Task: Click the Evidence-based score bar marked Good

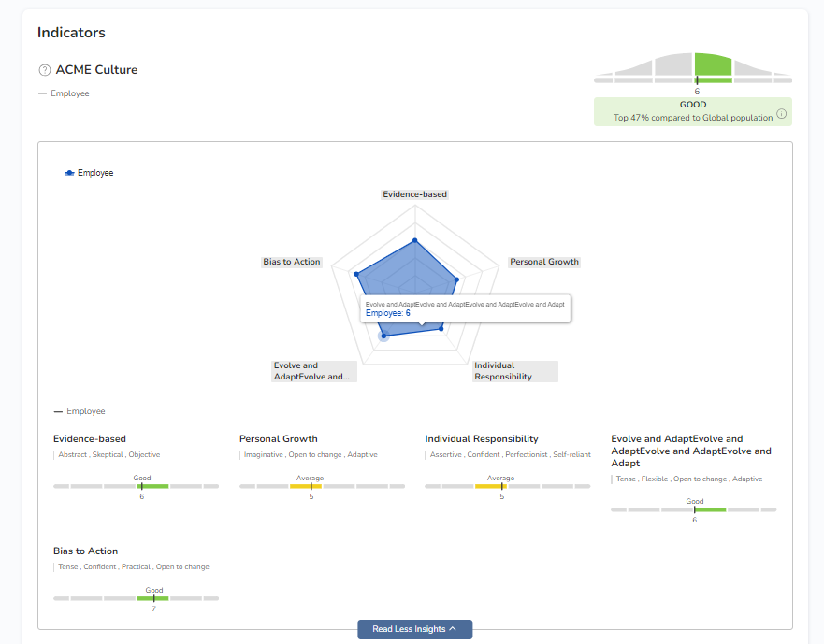Action: (136, 486)
